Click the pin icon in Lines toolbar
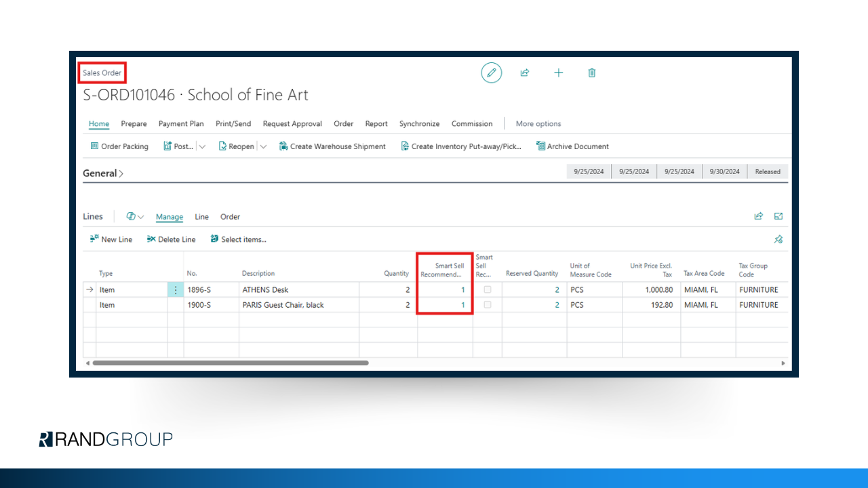This screenshot has width=868, height=488. 778,239
